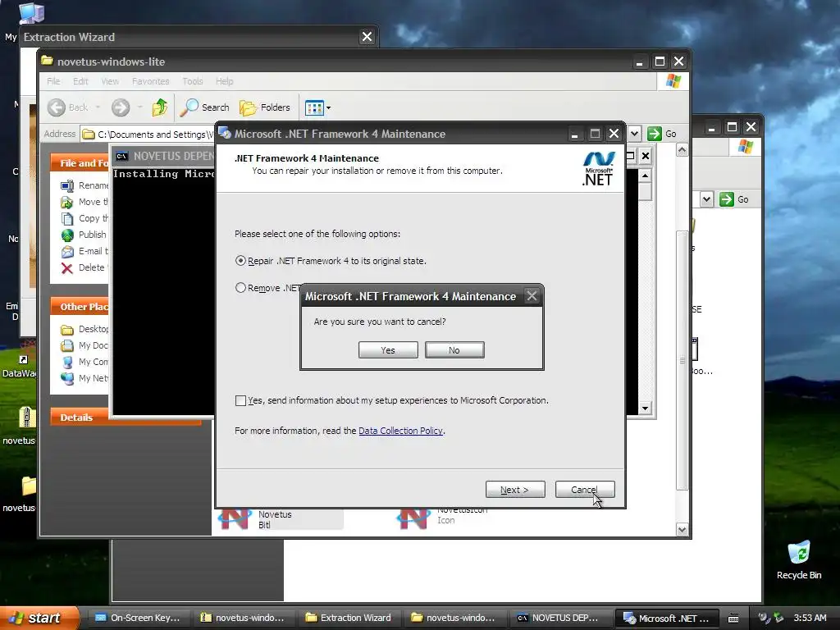
Task: Expand address dropdown in the rear Explorer window
Action: [706, 199]
